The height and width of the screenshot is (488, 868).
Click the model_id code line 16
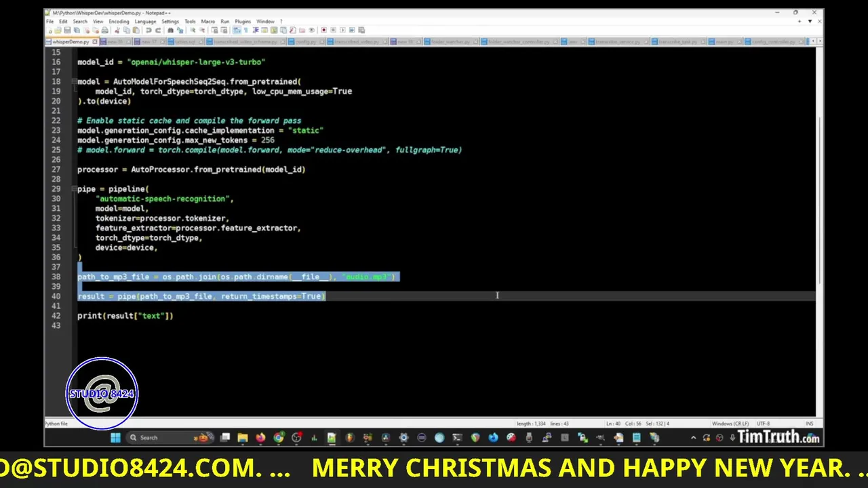[171, 62]
